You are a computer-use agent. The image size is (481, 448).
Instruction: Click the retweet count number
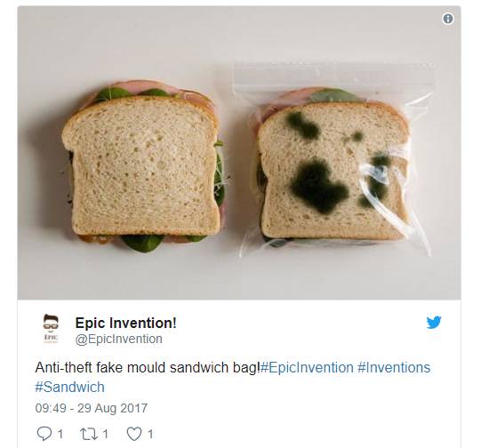coord(105,434)
